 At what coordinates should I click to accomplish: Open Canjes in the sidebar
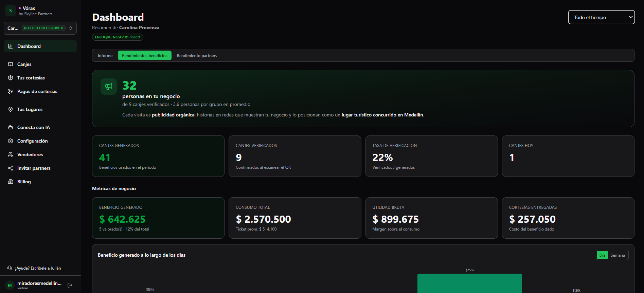(40, 64)
